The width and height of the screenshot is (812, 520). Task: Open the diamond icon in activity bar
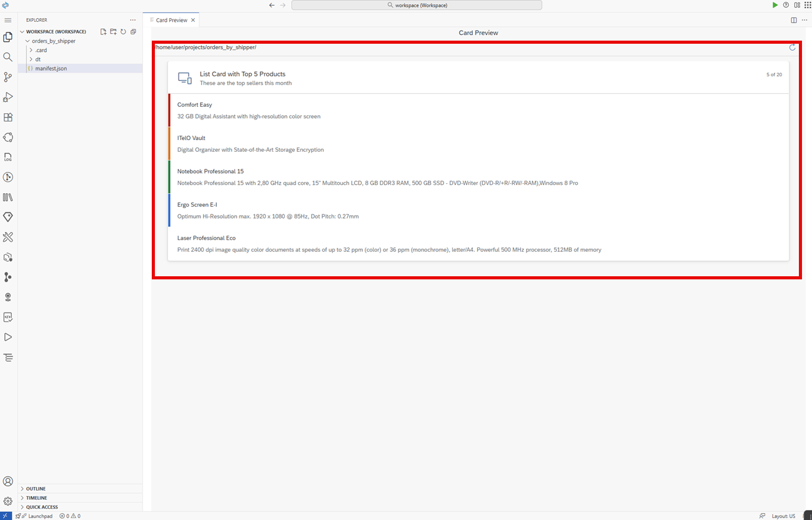pos(8,217)
